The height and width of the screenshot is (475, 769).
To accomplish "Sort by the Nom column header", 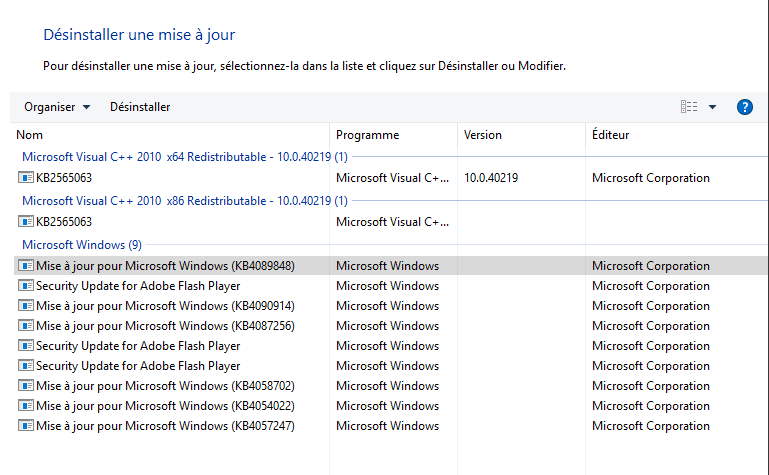I will click(x=29, y=135).
